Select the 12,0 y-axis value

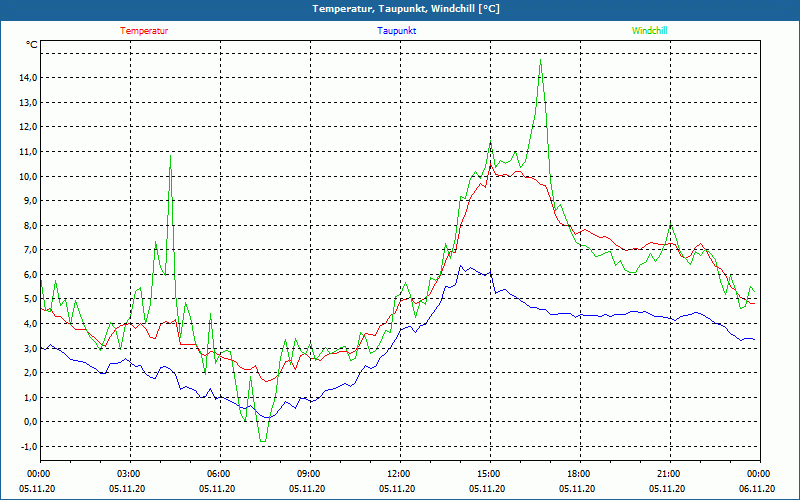click(x=29, y=127)
